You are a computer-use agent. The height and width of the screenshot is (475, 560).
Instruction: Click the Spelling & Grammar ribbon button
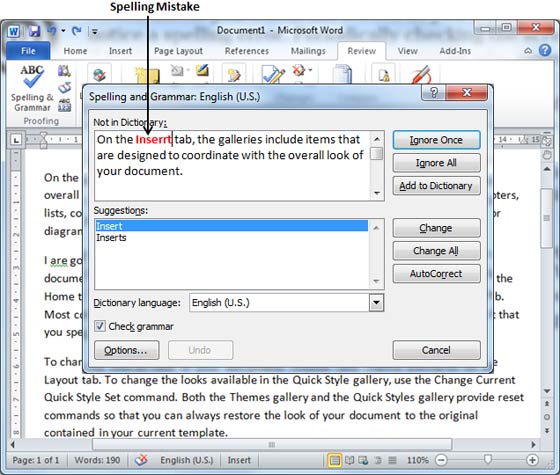(32, 88)
